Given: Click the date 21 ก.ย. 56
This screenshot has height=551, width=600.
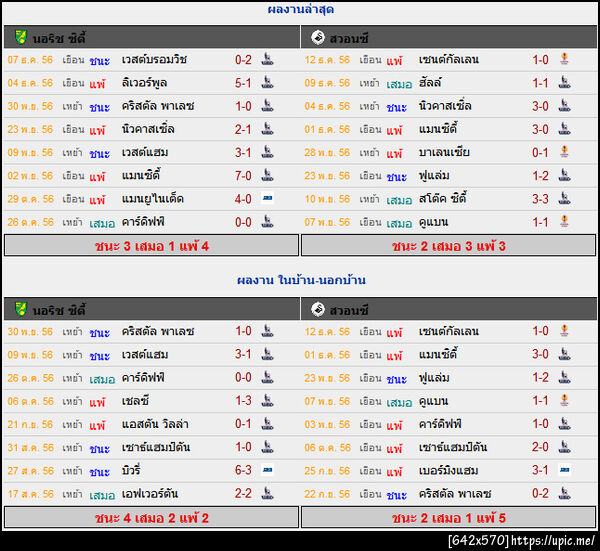Looking at the screenshot, I should (x=30, y=424).
